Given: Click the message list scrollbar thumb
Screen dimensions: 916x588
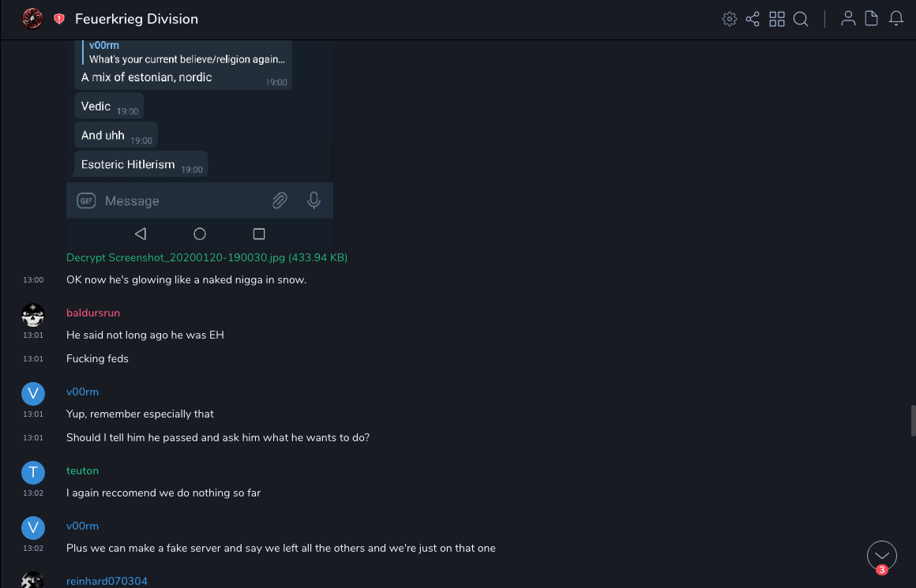Looking at the screenshot, I should tap(913, 420).
